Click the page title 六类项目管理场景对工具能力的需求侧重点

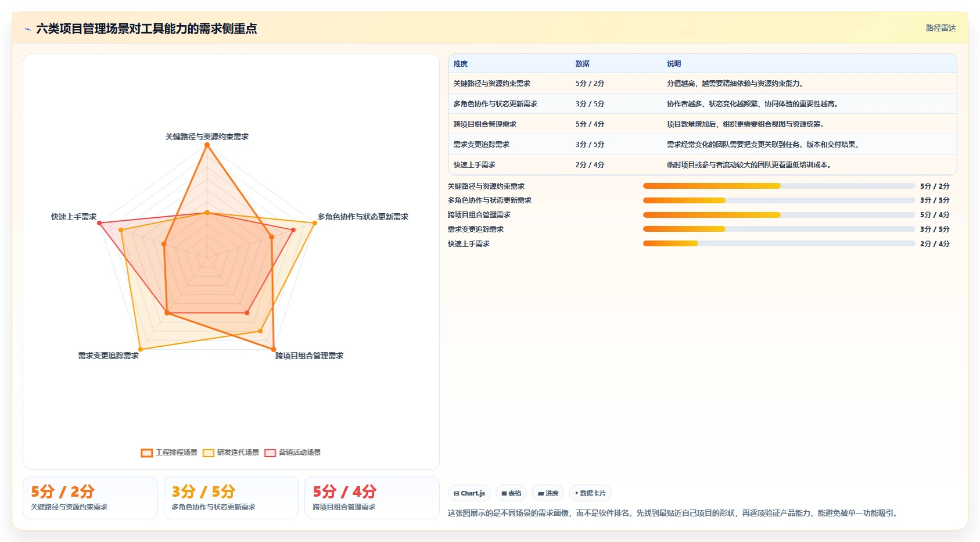tap(146, 28)
